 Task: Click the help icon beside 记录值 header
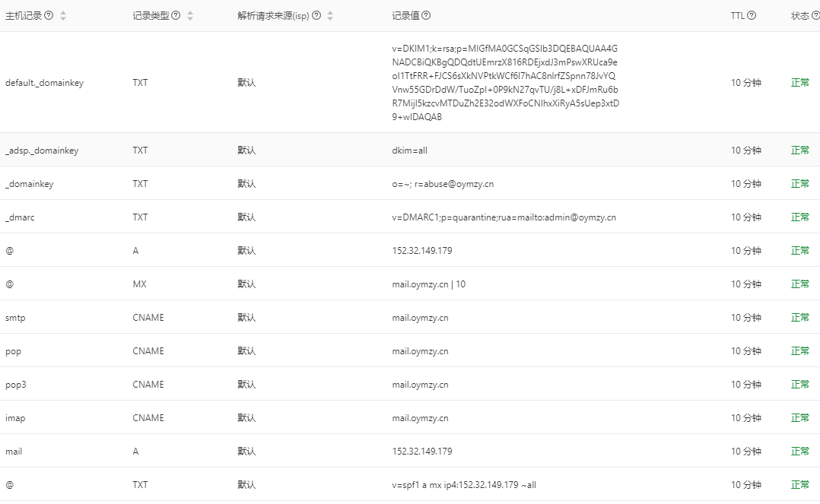click(x=426, y=16)
